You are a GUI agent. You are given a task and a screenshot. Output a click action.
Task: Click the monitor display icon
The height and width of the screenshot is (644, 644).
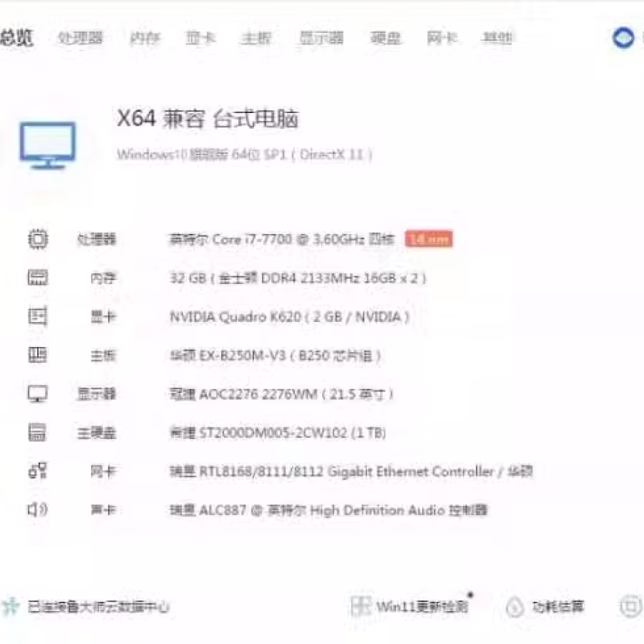tap(38, 394)
